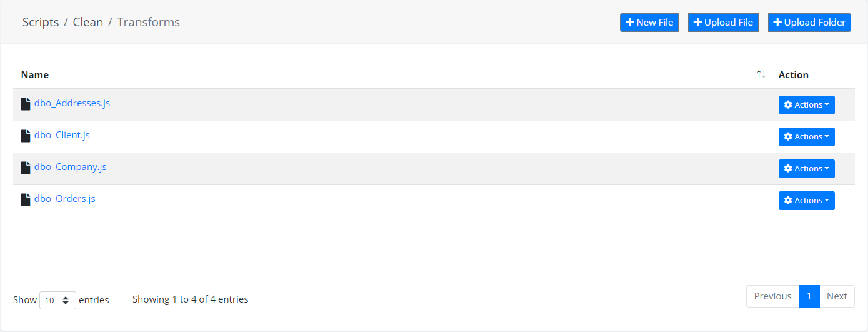Click the sort arrows icon in Name column
Viewport: 868px width, 332px height.
pos(761,74)
